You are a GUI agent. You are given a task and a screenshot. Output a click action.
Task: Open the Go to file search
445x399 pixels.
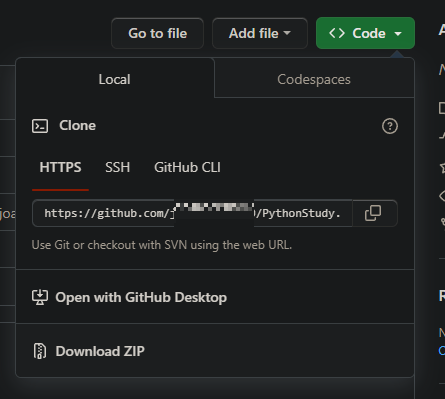click(x=157, y=33)
